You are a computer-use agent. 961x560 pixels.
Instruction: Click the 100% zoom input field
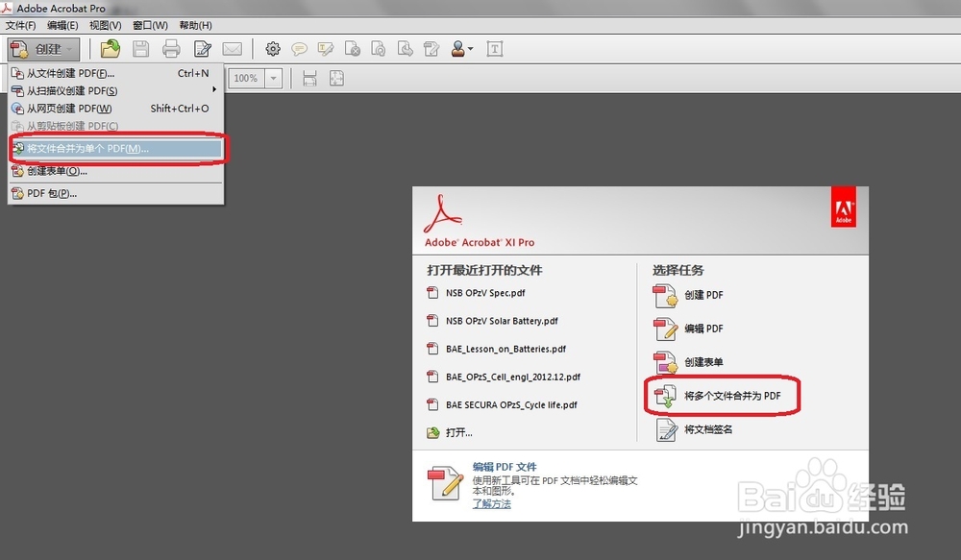(246, 79)
